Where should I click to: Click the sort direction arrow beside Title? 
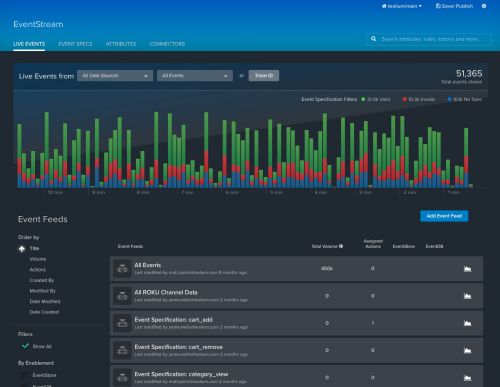(x=22, y=249)
